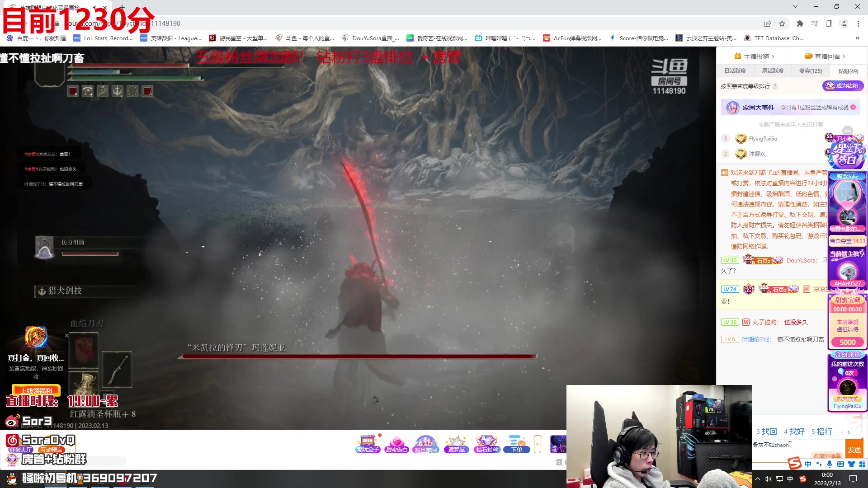Show hidden system tray icons
Viewport: 868px width, 488px height.
click(758, 479)
